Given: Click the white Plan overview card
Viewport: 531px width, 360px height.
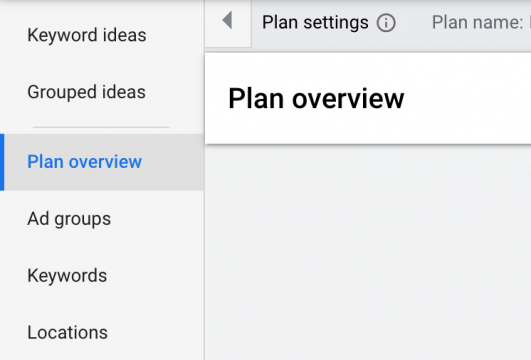Looking at the screenshot, I should 368,99.
